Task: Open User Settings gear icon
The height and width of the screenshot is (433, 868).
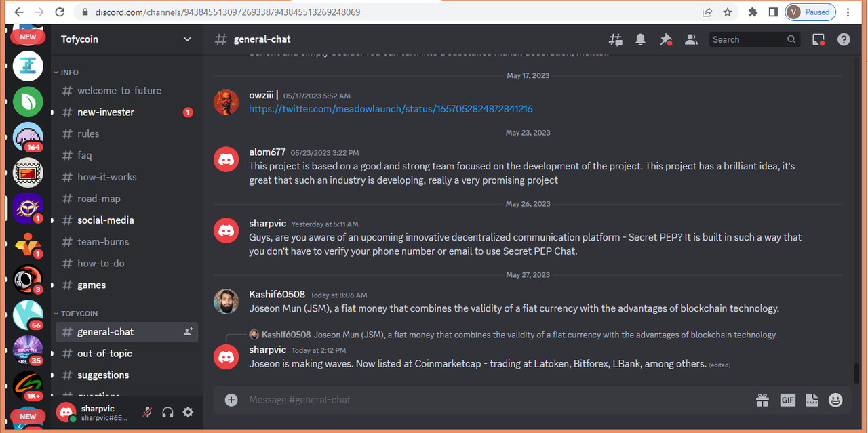Action: tap(189, 412)
